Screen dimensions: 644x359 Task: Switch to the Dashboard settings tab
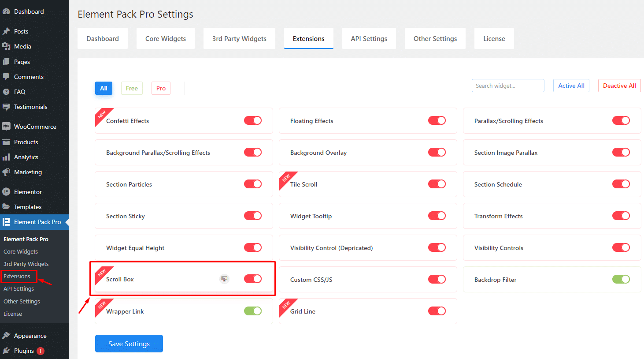pyautogui.click(x=103, y=38)
